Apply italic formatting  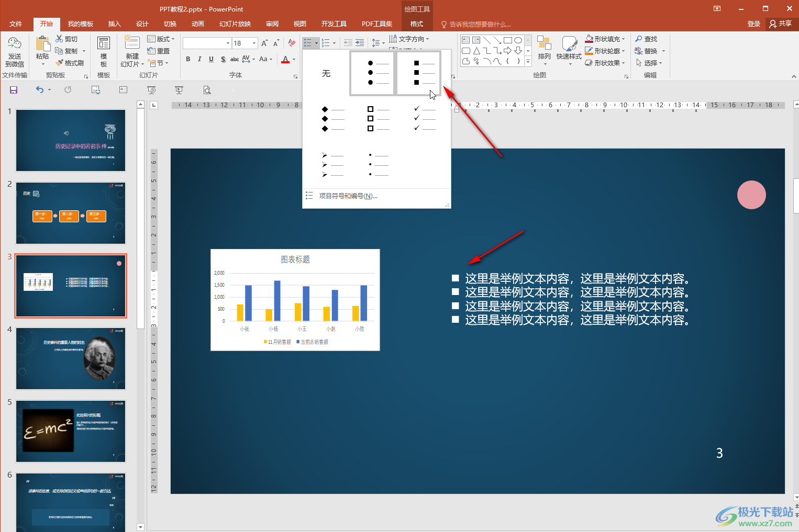point(199,59)
